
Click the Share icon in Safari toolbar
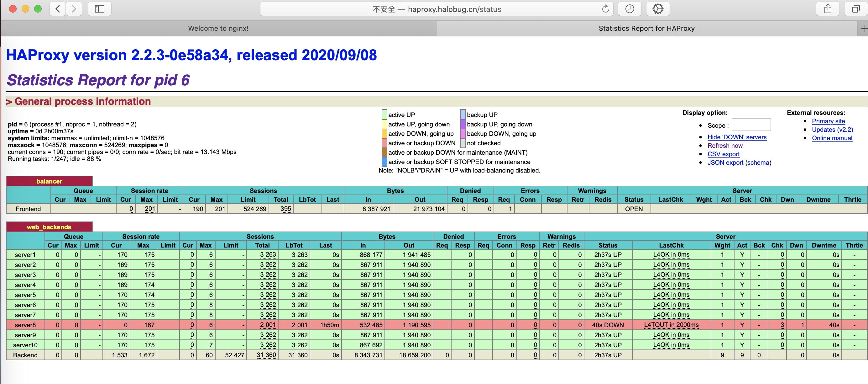pos(828,9)
